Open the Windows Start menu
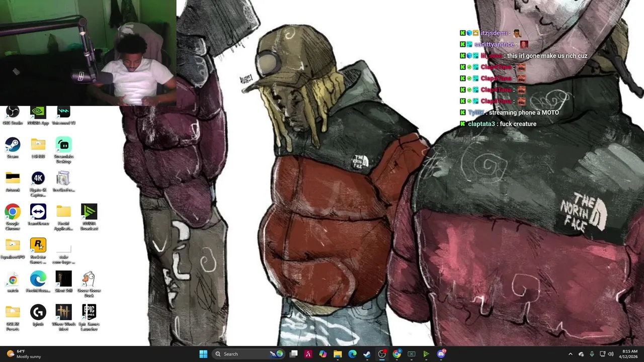 point(203,354)
